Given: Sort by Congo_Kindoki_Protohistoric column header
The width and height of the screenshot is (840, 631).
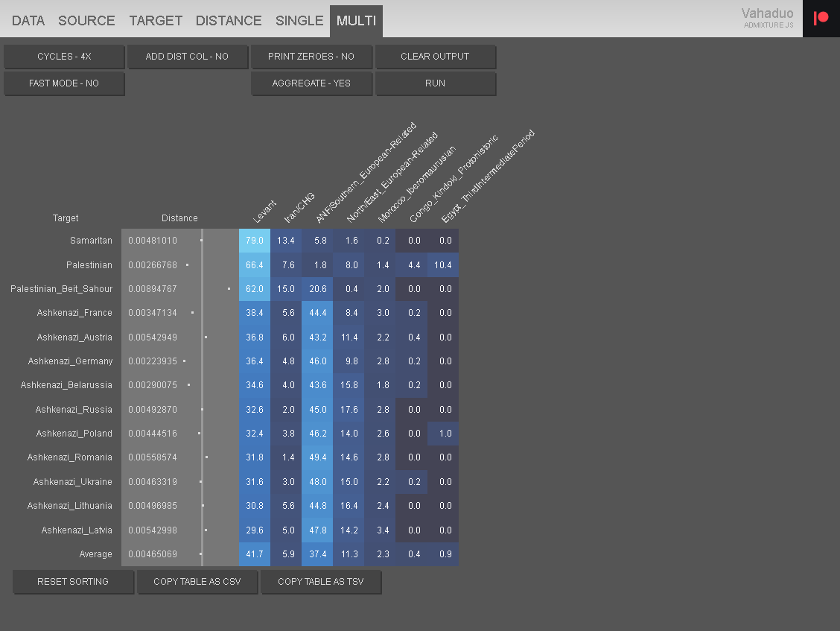Looking at the screenshot, I should (454, 179).
